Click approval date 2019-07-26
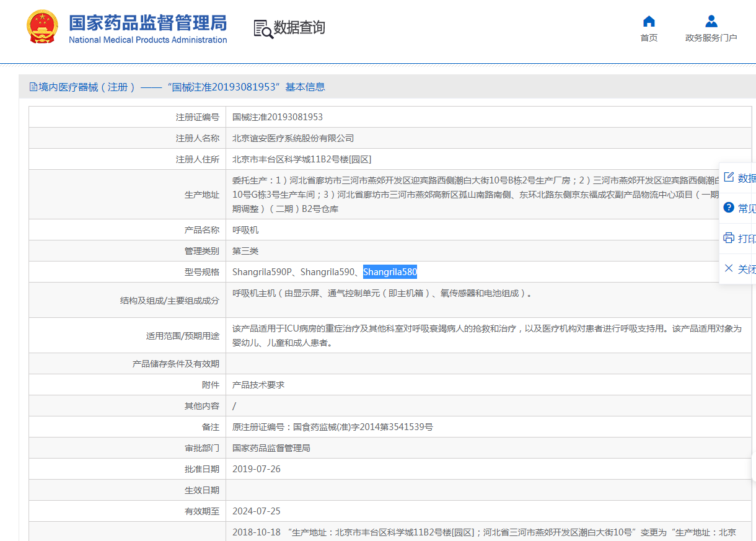This screenshot has height=541, width=756. (257, 469)
